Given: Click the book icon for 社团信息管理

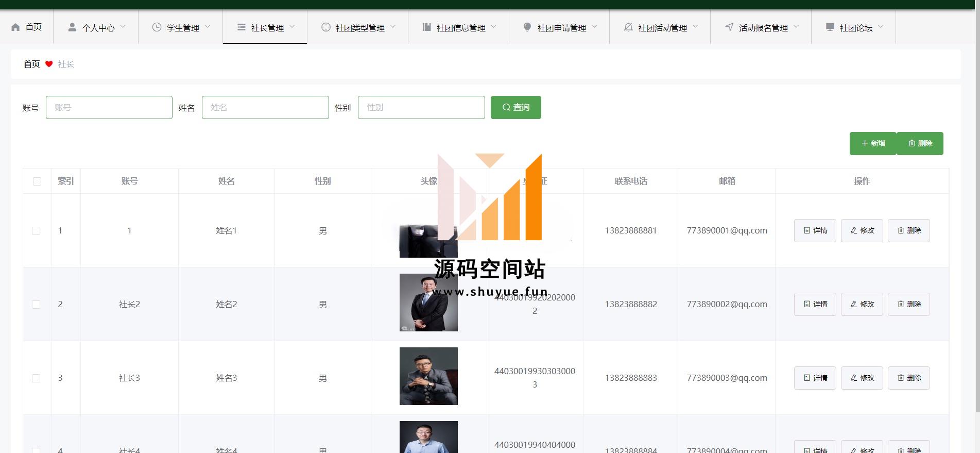Looking at the screenshot, I should click(426, 27).
